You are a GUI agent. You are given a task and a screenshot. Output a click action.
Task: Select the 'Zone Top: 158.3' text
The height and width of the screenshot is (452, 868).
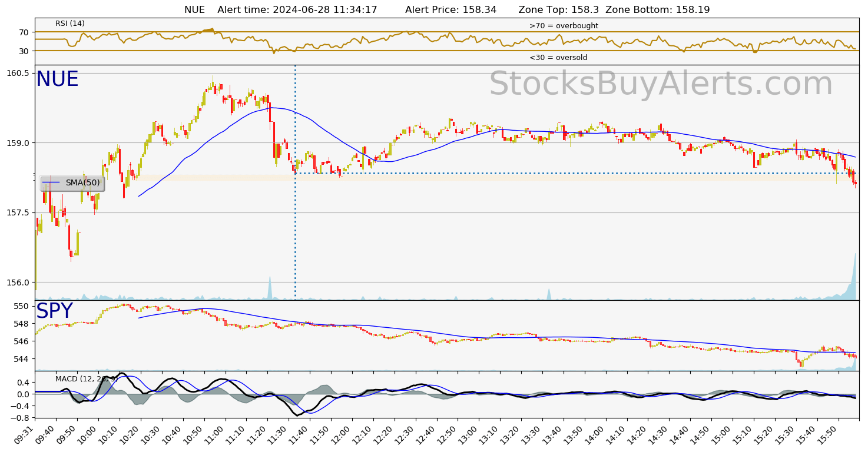tap(559, 9)
